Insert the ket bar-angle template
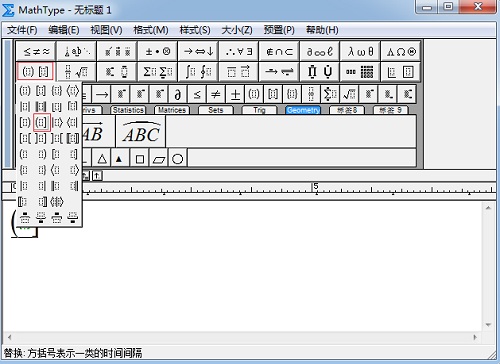Viewport: 500px width, 364px height. click(x=57, y=122)
